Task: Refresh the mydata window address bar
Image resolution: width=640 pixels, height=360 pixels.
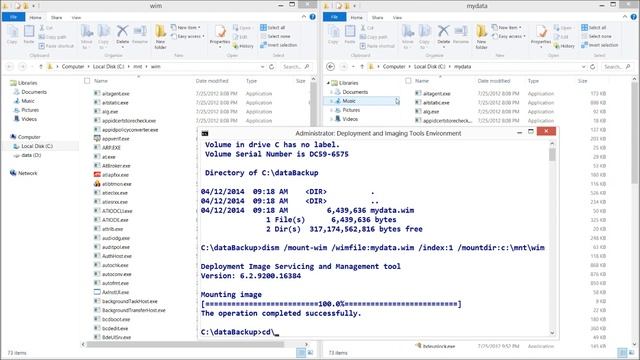Action: coord(593,67)
